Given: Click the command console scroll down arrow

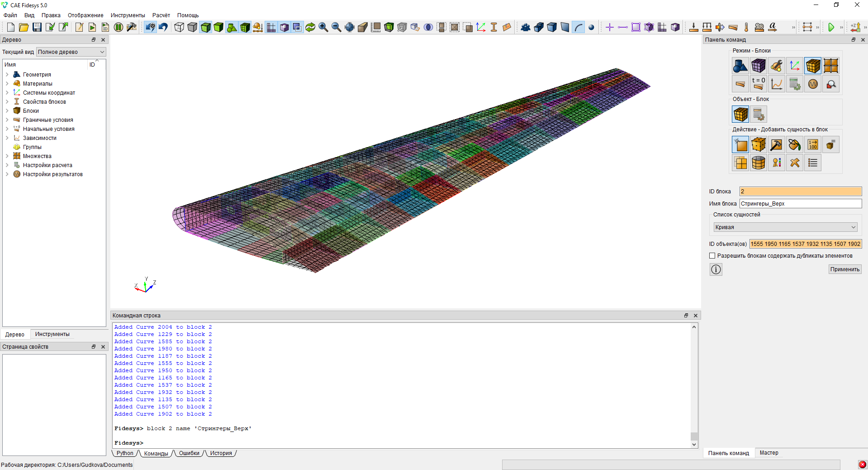Looking at the screenshot, I should click(x=694, y=445).
